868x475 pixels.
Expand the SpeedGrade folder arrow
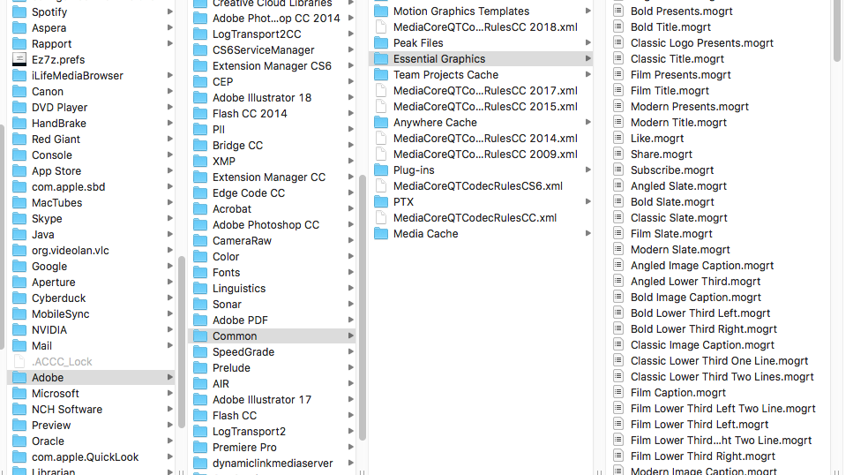click(350, 352)
